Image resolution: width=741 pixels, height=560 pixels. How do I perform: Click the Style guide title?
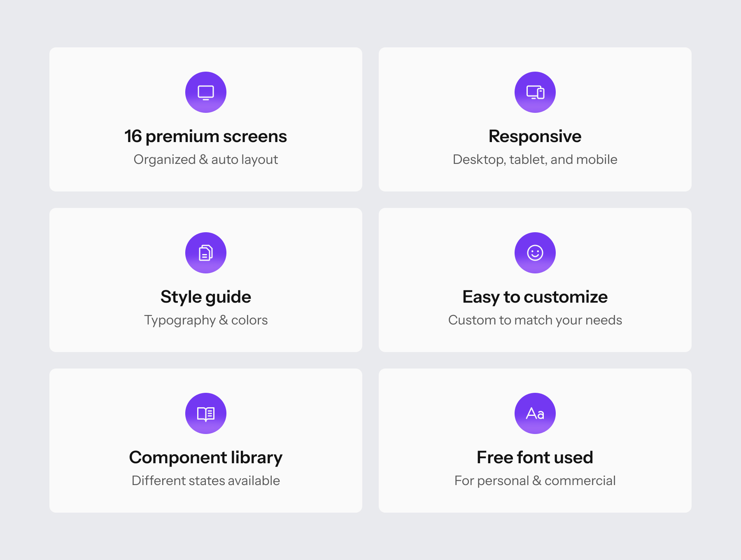[x=206, y=297]
